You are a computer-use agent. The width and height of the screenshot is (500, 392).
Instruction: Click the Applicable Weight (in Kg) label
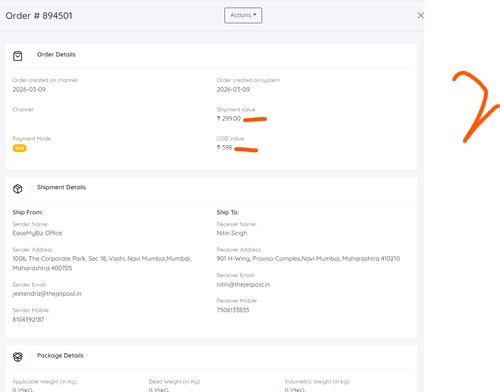(x=45, y=382)
